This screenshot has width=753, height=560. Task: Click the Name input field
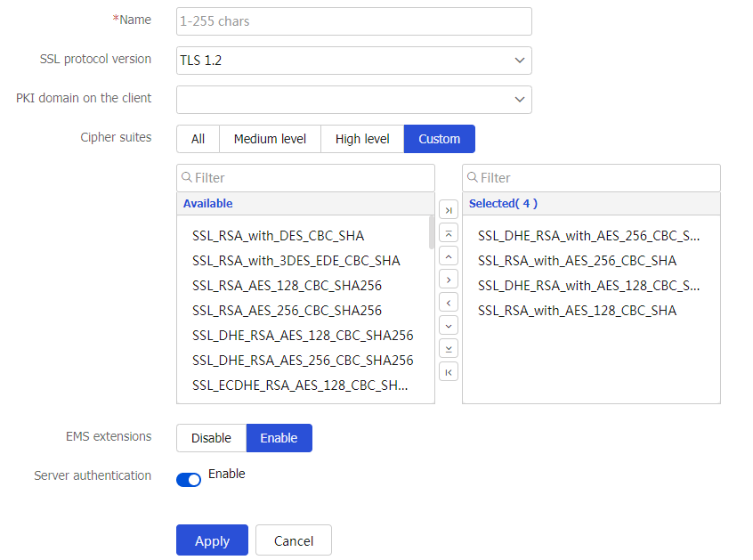tap(353, 20)
